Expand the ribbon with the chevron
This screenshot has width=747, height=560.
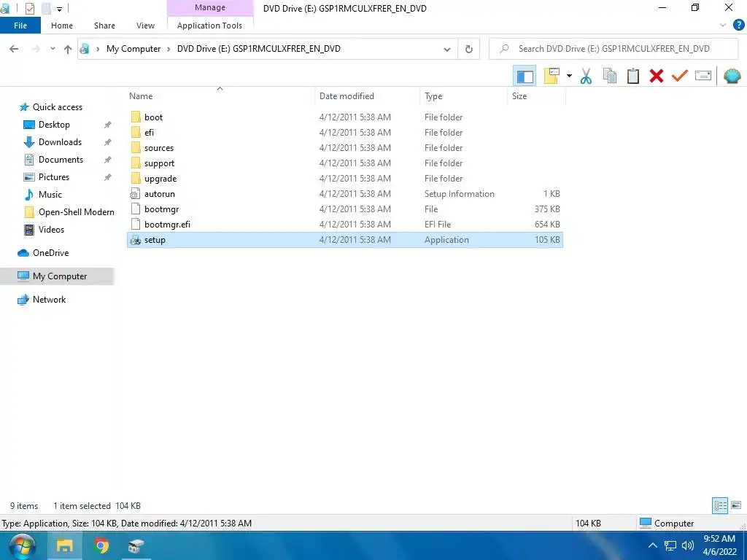tap(723, 26)
